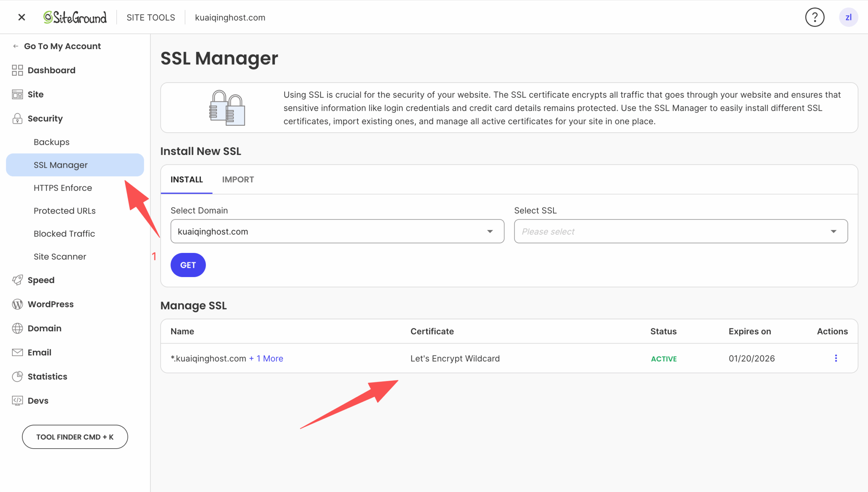The width and height of the screenshot is (868, 492).
Task: Open HTTPS Enforce in sidebar
Action: pos(63,188)
